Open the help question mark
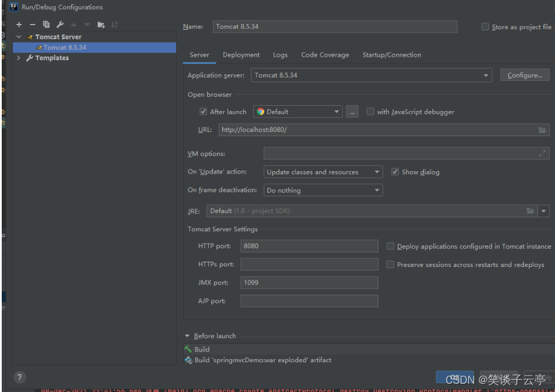The image size is (555, 392). (20, 377)
